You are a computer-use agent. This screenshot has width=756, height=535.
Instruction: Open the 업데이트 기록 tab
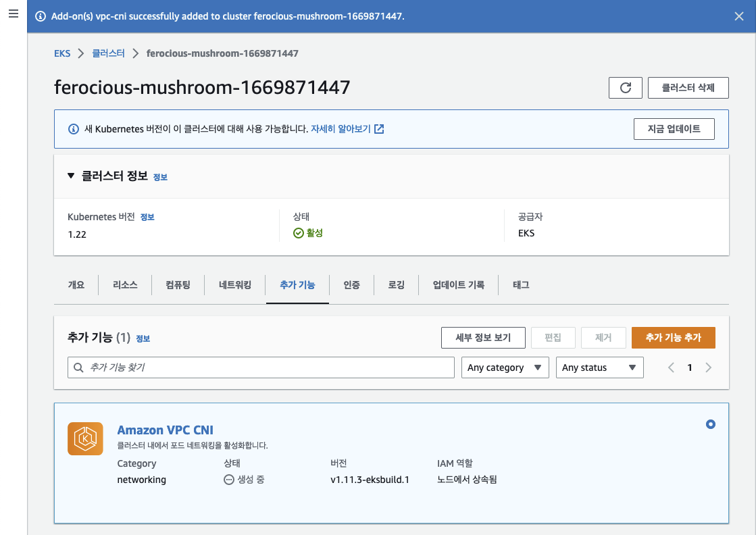tap(459, 285)
